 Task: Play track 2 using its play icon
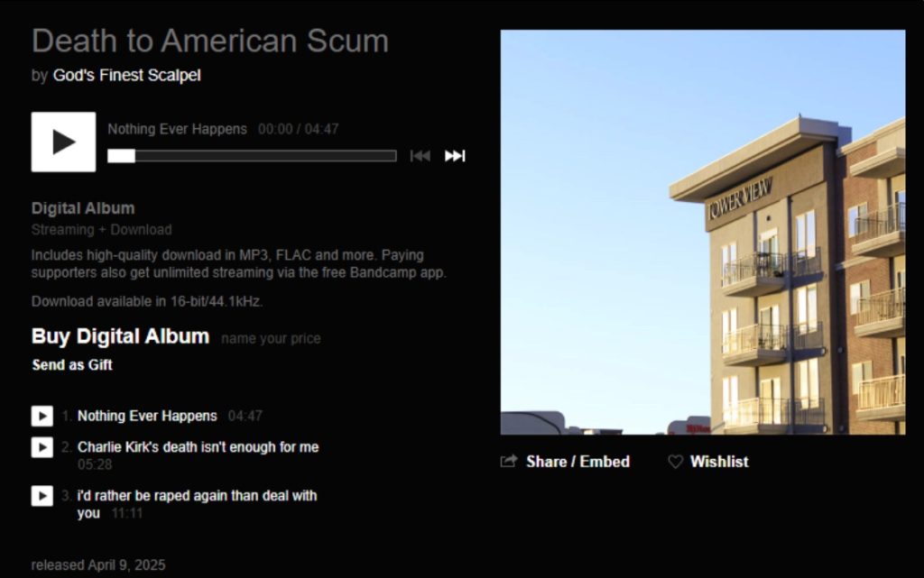coord(42,447)
